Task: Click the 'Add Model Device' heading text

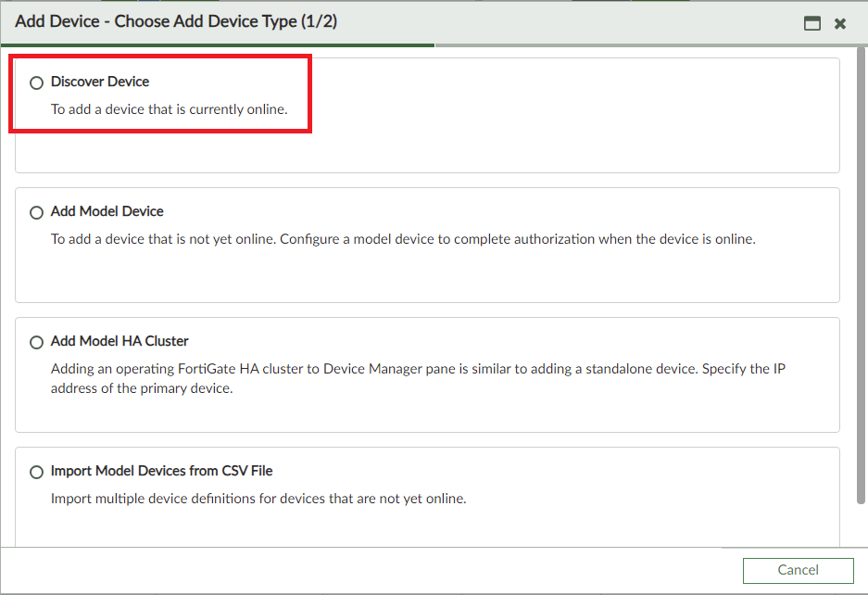Action: pos(107,211)
